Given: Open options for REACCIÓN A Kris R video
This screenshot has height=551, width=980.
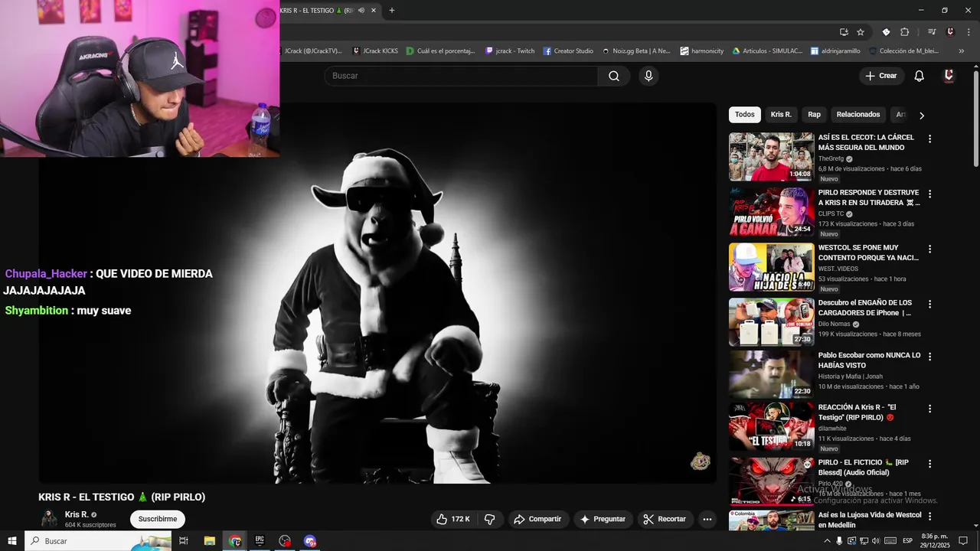Looking at the screenshot, I should pos(930,409).
